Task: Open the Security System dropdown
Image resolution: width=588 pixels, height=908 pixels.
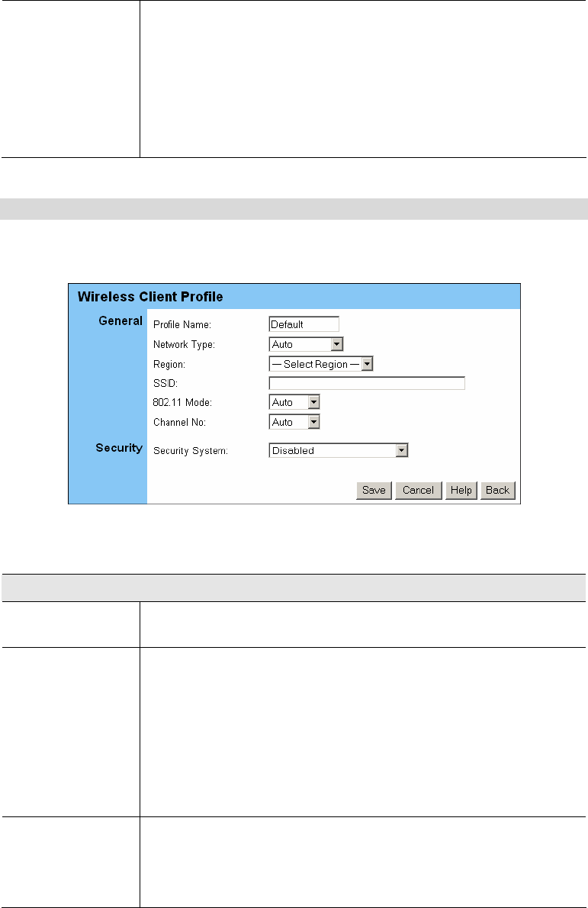Action: click(x=339, y=450)
